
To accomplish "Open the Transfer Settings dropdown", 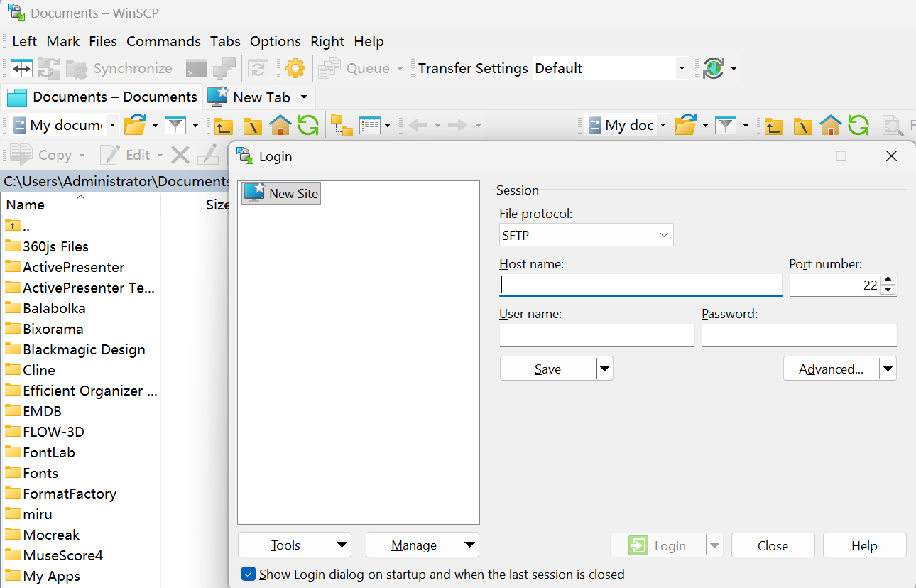I will coord(680,67).
